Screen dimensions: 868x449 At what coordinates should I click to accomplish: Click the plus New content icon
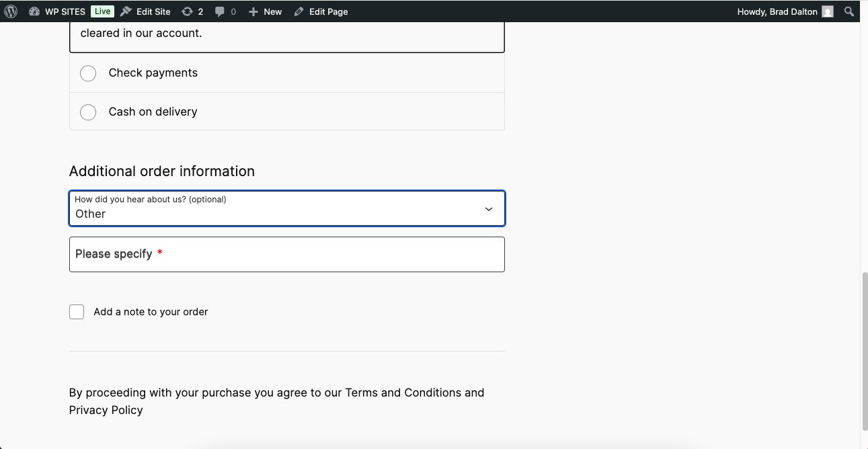pos(253,11)
